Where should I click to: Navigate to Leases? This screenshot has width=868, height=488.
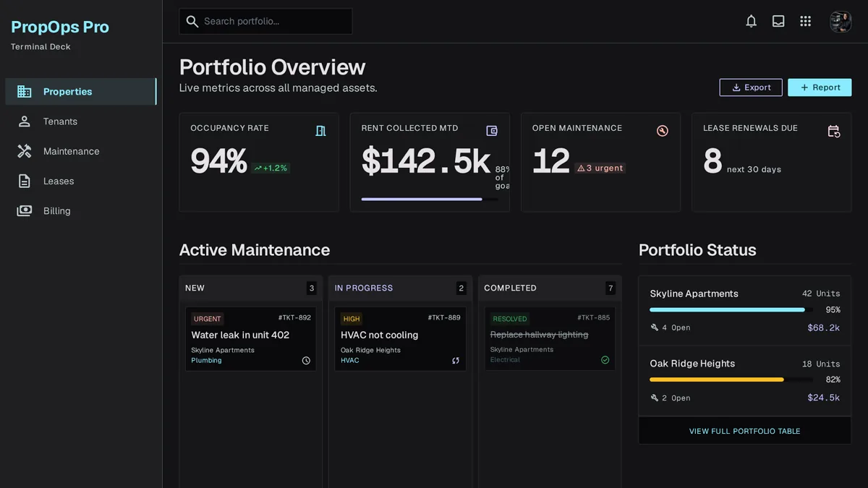tap(81, 181)
